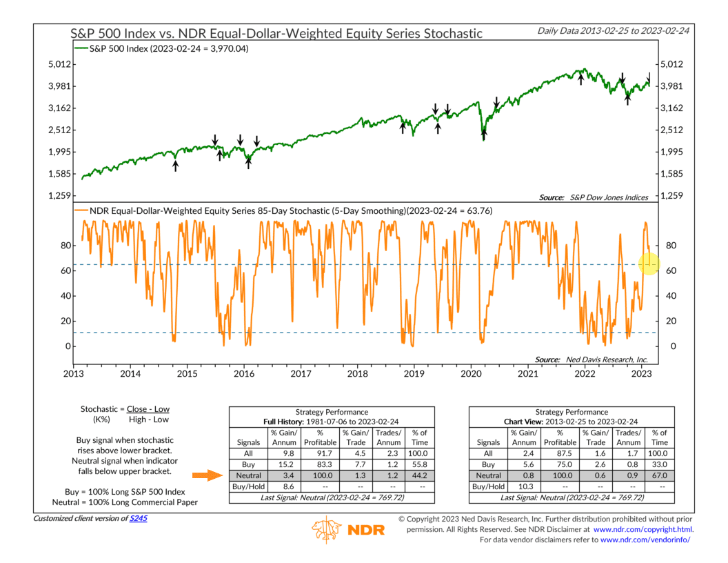Click the Last Signal text under Chart View table
Screen dimensions: 728x563
click(572, 497)
